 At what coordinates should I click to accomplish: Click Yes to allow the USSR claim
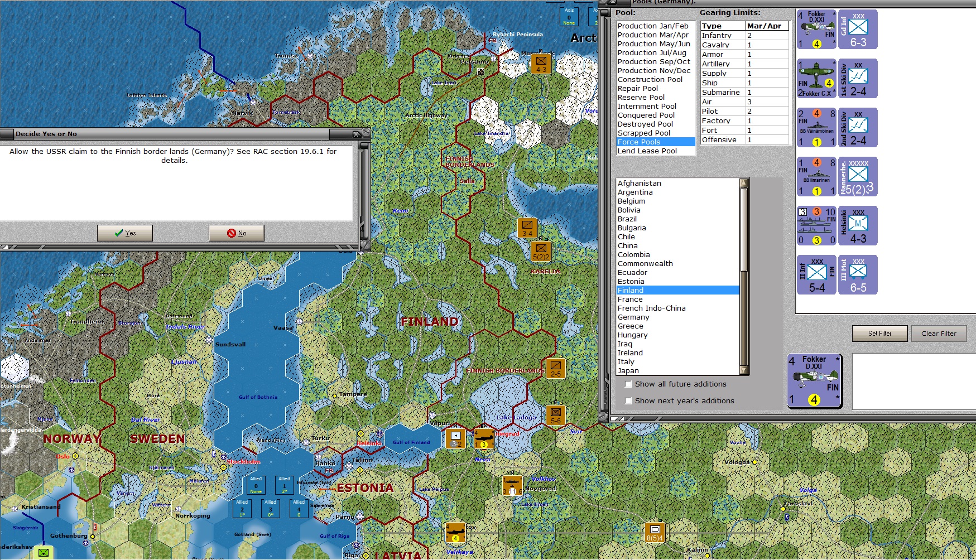125,233
